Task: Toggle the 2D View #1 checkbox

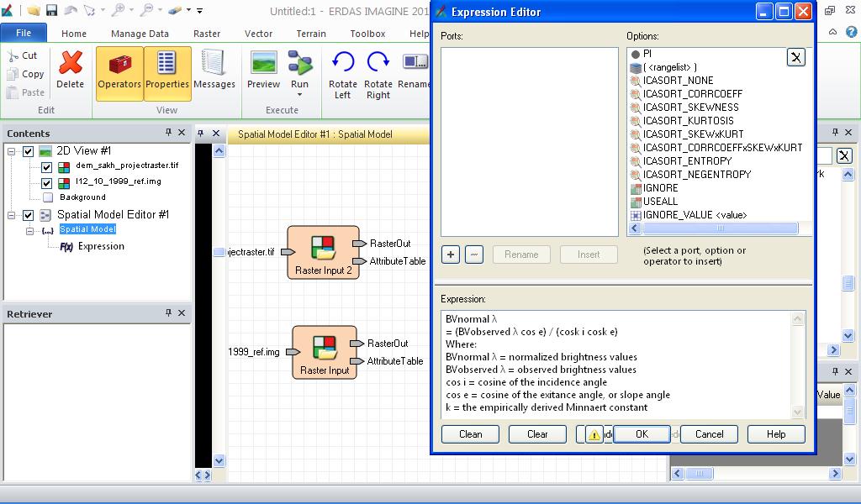Action: tap(28, 151)
